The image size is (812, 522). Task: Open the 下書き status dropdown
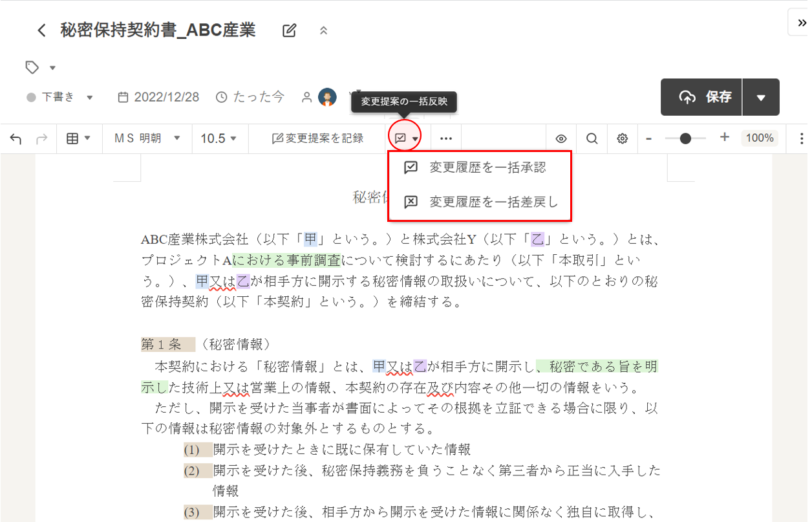tap(61, 97)
